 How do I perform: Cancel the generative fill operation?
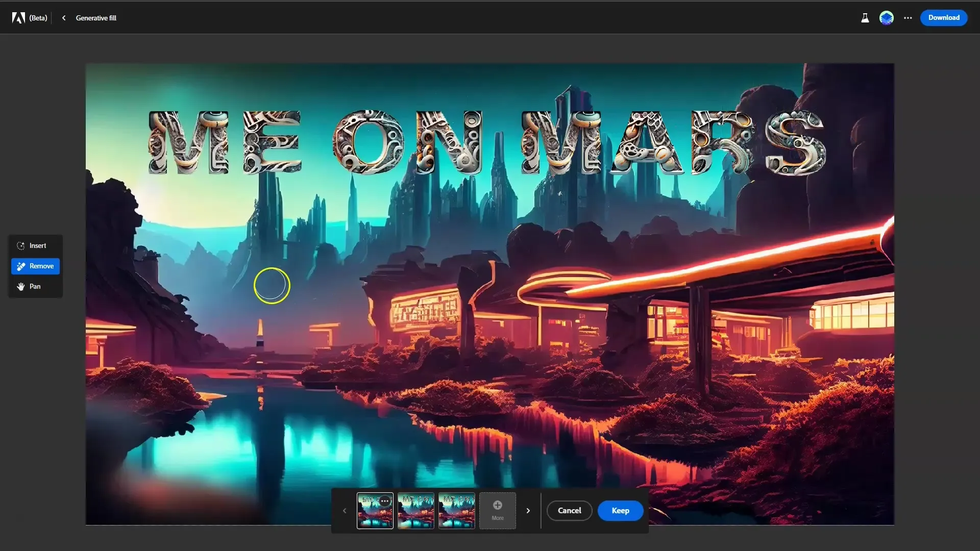pos(570,510)
